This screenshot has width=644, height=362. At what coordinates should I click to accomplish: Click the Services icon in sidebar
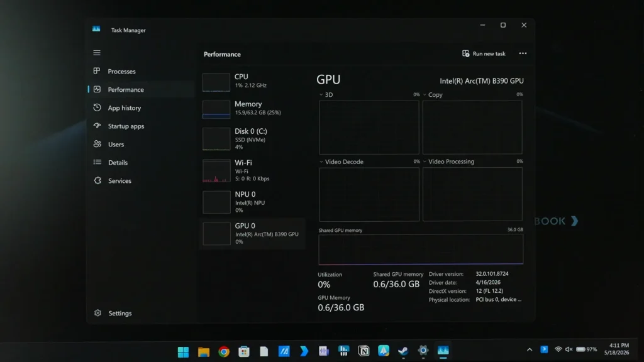point(97,180)
